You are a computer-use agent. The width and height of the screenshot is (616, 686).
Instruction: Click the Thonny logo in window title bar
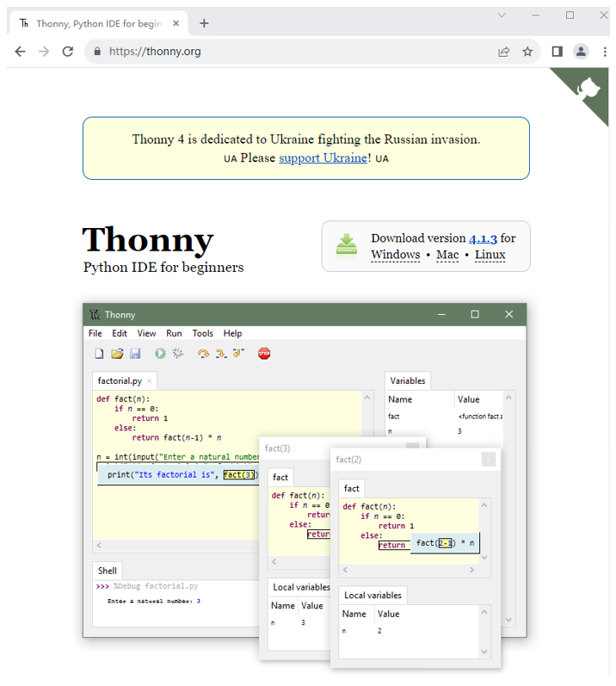(95, 314)
